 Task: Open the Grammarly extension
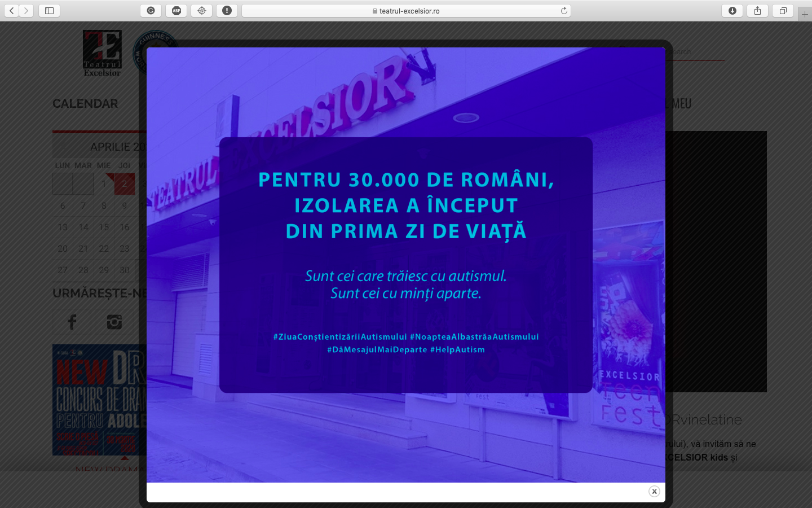151,11
